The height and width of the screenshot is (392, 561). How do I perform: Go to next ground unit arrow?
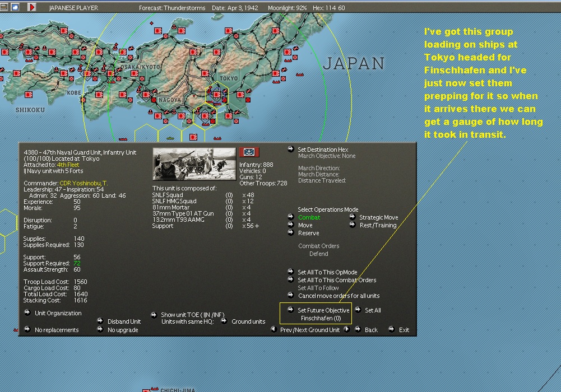click(x=346, y=329)
